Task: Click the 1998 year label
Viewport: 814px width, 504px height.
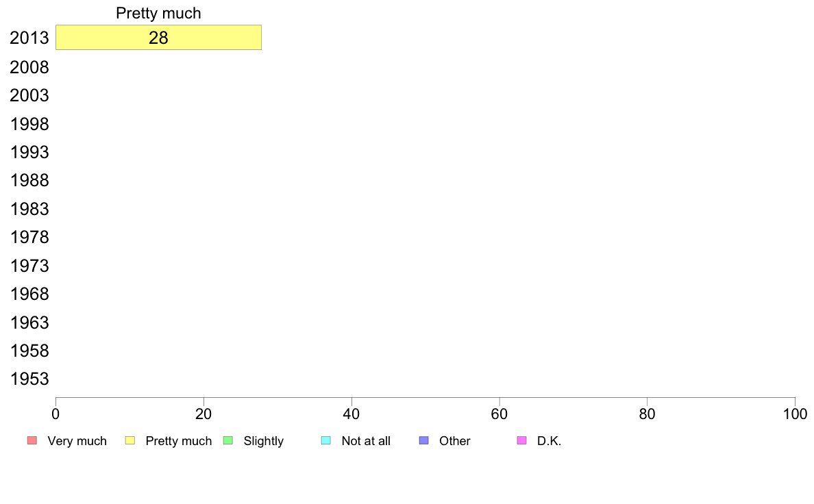Action: click(x=29, y=124)
